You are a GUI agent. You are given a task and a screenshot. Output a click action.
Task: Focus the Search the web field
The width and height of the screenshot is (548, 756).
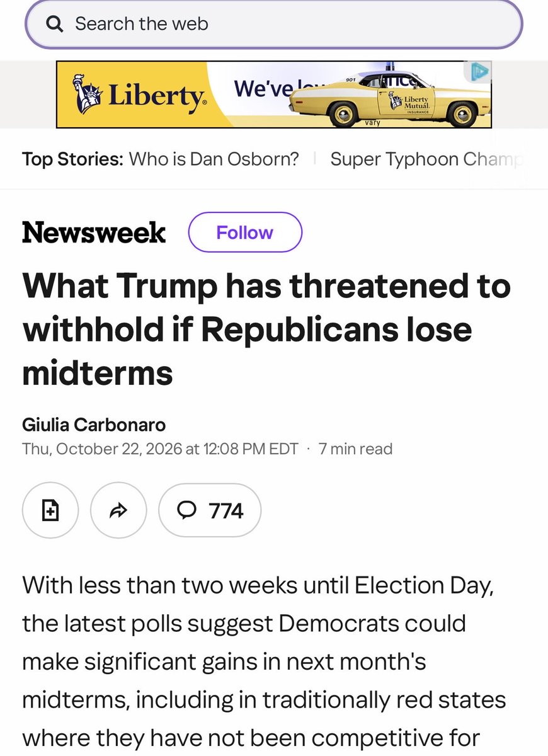pos(274,24)
